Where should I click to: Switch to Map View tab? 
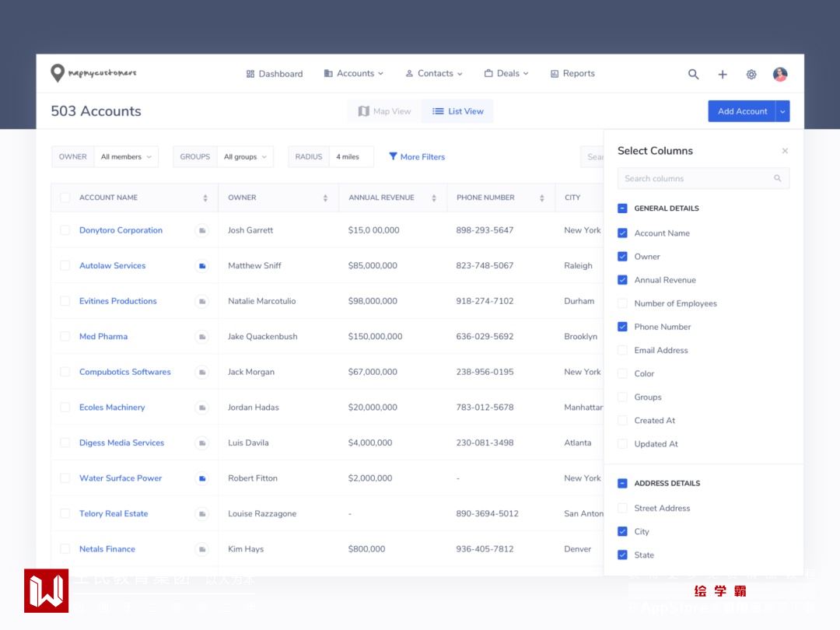click(385, 111)
